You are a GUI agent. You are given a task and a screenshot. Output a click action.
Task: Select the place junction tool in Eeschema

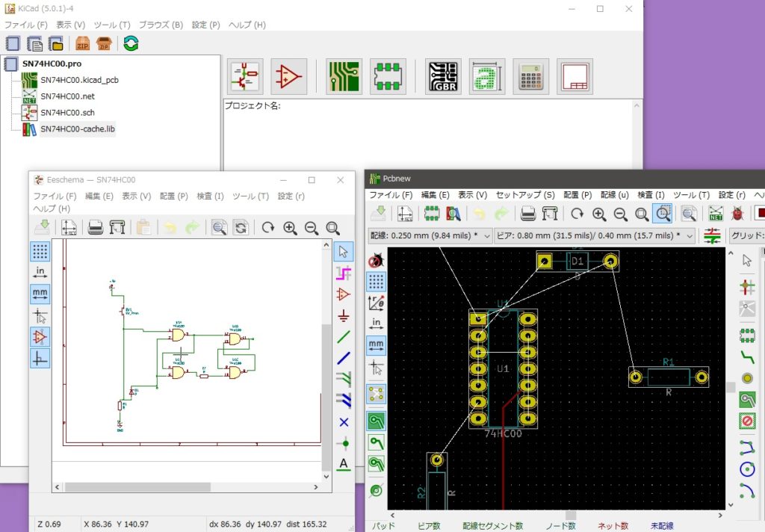pyautogui.click(x=344, y=443)
